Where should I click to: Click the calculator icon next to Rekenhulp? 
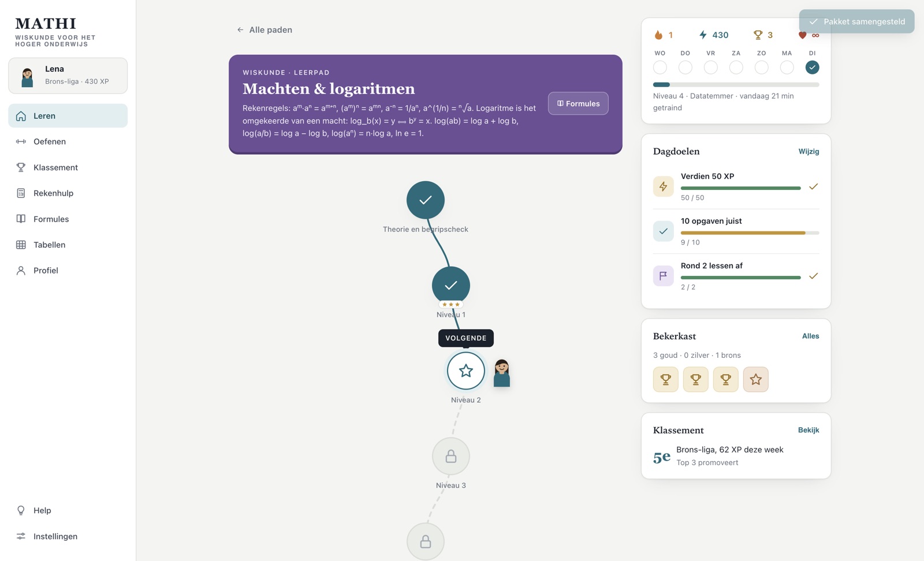click(x=21, y=193)
